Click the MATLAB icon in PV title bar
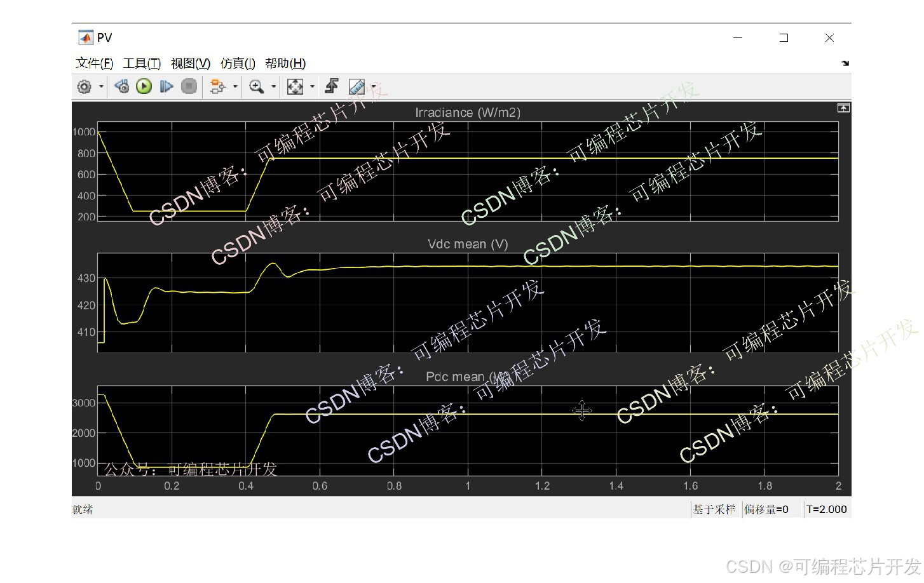 85,37
